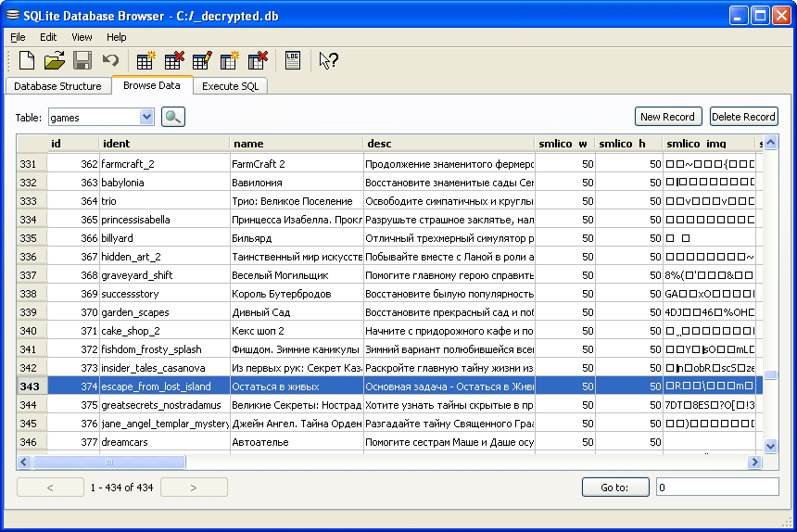This screenshot has height=532, width=797.
Task: Click the What's This help cursor icon
Action: click(328, 60)
